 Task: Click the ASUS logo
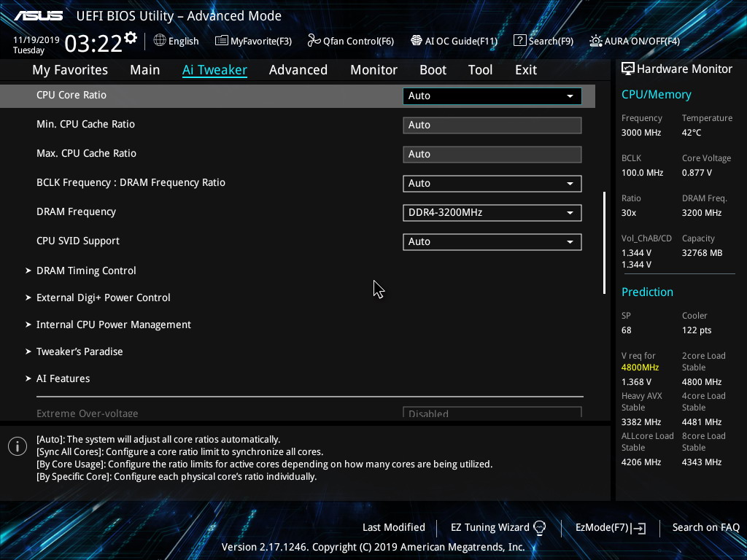coord(38,16)
